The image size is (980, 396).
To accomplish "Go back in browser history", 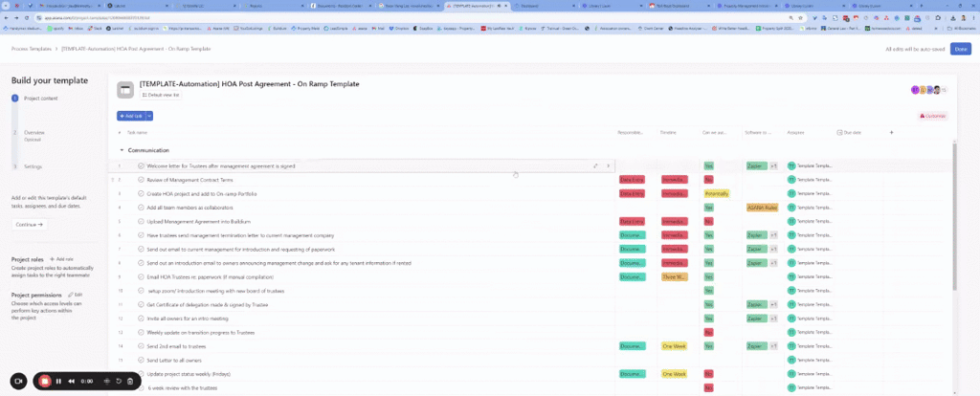I will point(7,18).
